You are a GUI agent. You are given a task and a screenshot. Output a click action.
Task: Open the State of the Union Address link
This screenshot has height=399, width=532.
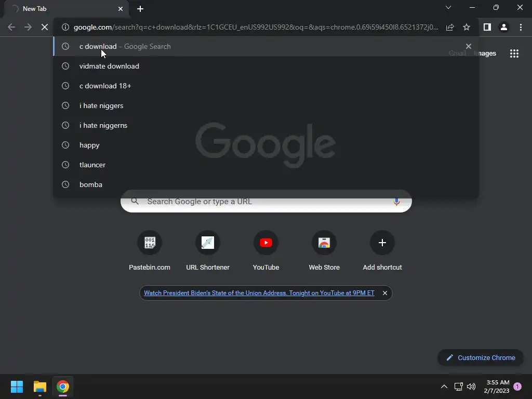[x=259, y=293]
